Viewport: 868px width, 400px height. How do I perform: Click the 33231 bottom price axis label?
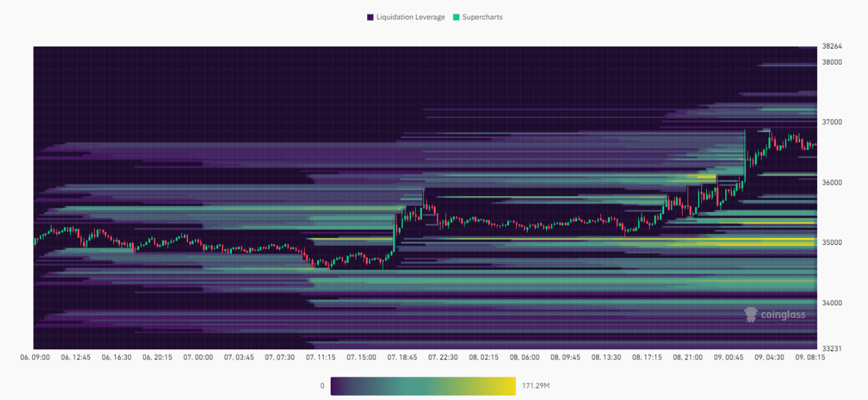pyautogui.click(x=832, y=349)
